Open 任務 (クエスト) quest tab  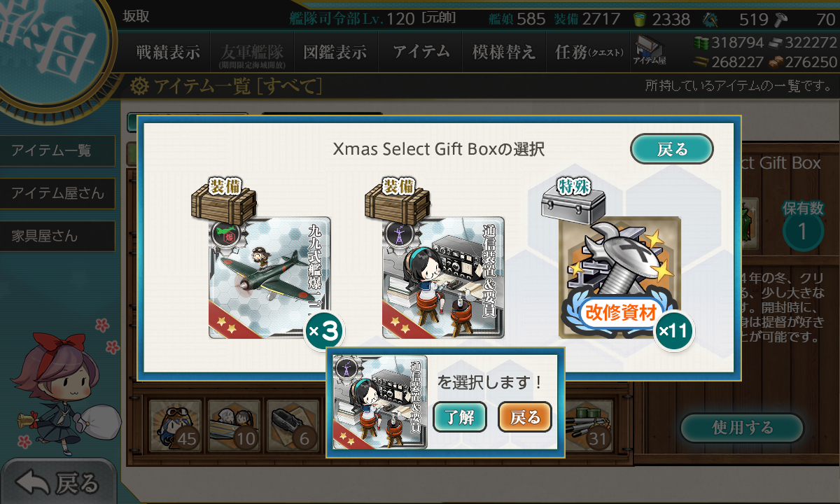[x=588, y=52]
